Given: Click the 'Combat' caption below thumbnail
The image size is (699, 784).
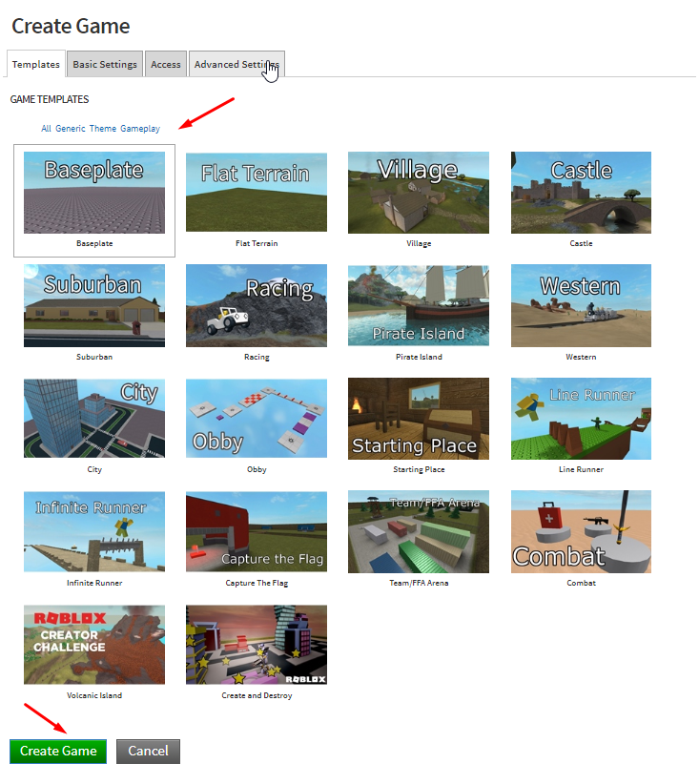Looking at the screenshot, I should [x=581, y=583].
